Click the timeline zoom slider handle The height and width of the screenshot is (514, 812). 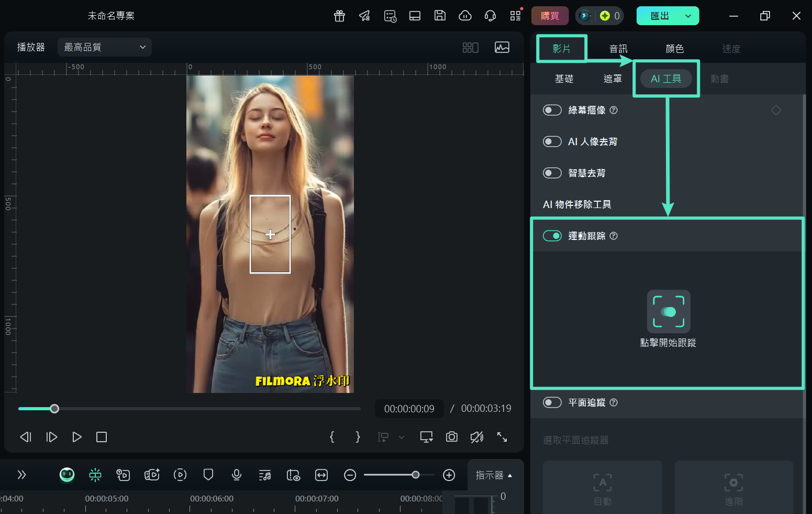click(x=416, y=475)
